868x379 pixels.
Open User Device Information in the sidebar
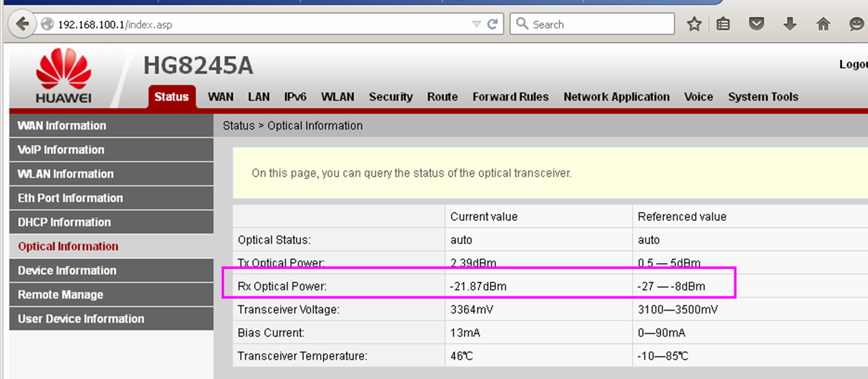click(x=111, y=318)
